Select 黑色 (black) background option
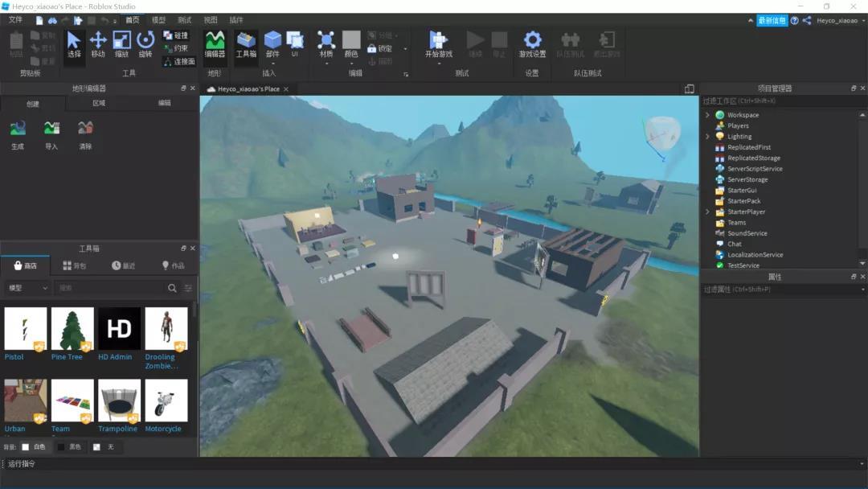 [x=70, y=447]
